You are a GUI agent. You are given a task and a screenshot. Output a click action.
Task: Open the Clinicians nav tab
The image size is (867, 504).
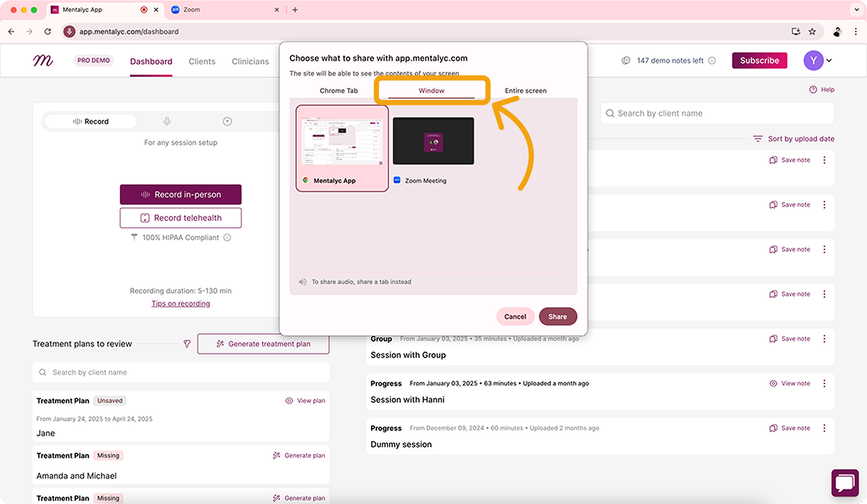(250, 62)
